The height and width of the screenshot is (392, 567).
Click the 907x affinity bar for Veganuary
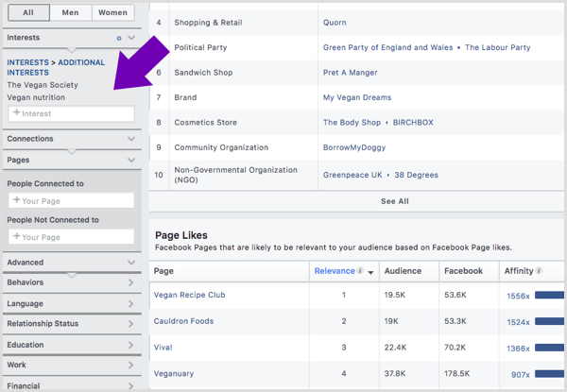[x=549, y=373]
